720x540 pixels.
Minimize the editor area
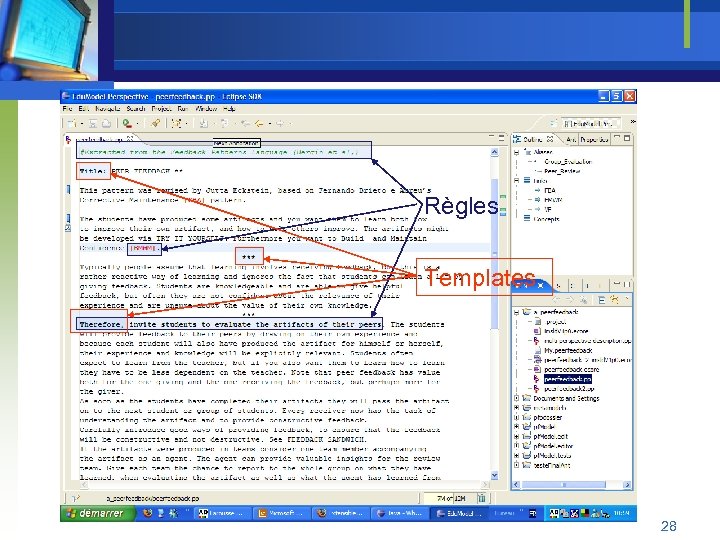click(x=491, y=137)
